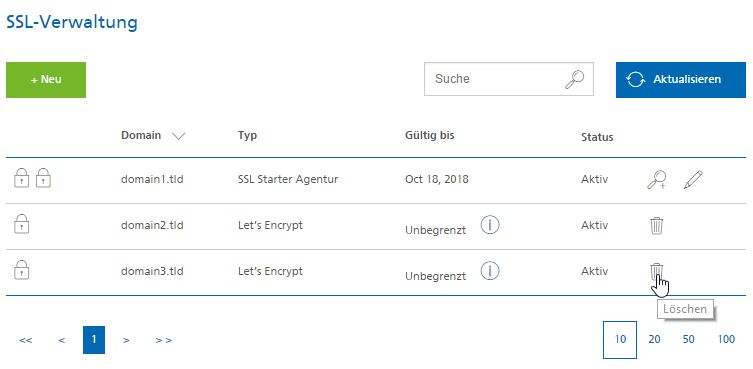Jump to last page with >> link
The height and width of the screenshot is (369, 753).
(164, 340)
